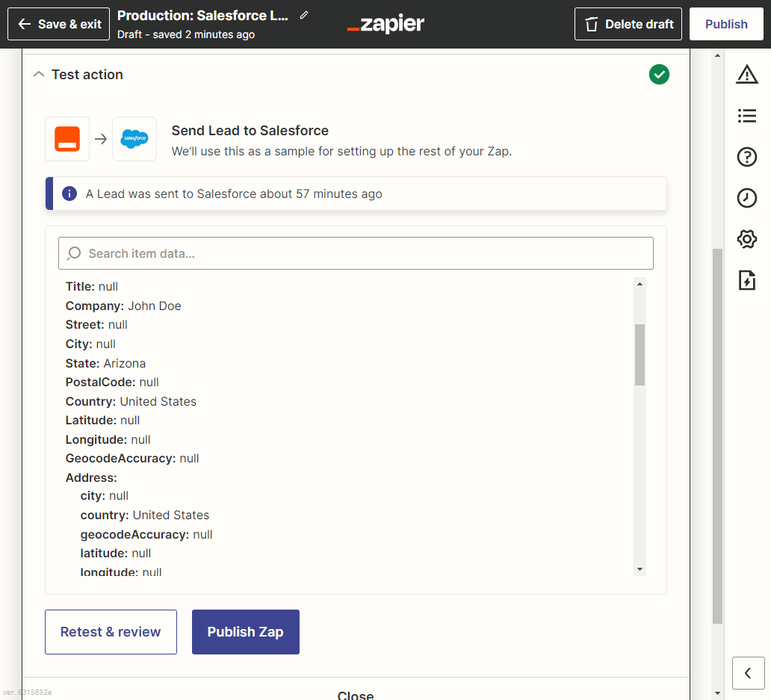Select the 'Latitude: null' row

pos(103,421)
